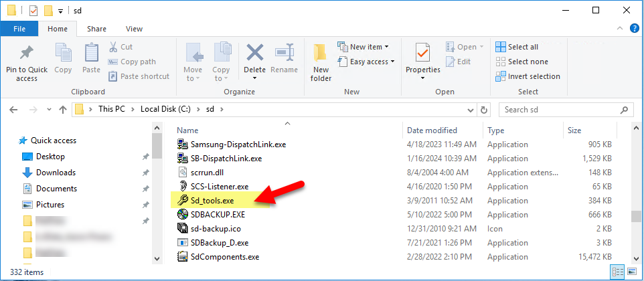The height and width of the screenshot is (281, 644).
Task: Switch to details view toggle
Action: (x=616, y=271)
